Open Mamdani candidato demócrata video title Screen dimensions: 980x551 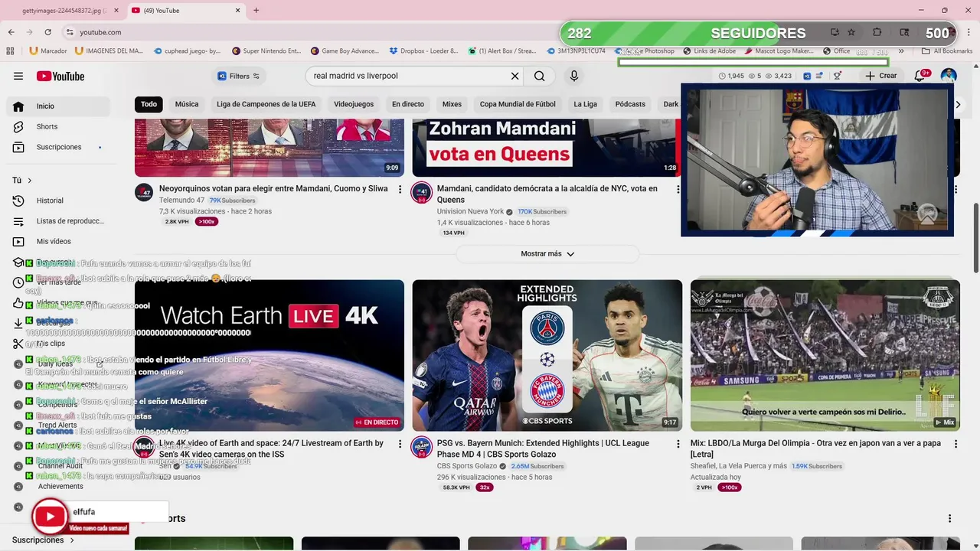[547, 194]
